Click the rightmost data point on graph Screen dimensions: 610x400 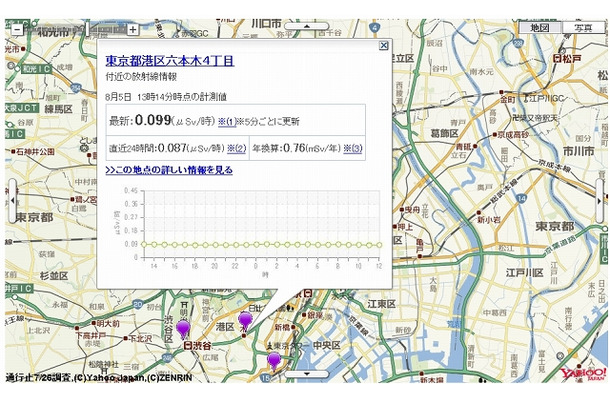(379, 245)
